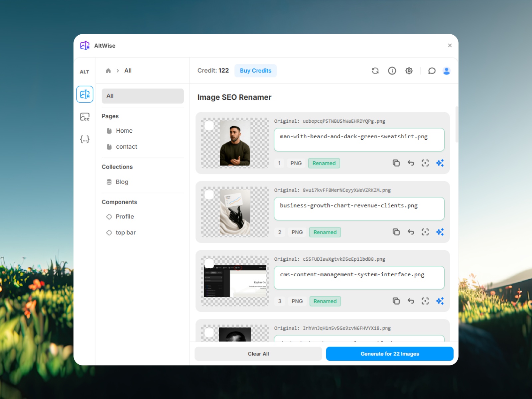Undo the rename on the CMS interface image

click(411, 301)
